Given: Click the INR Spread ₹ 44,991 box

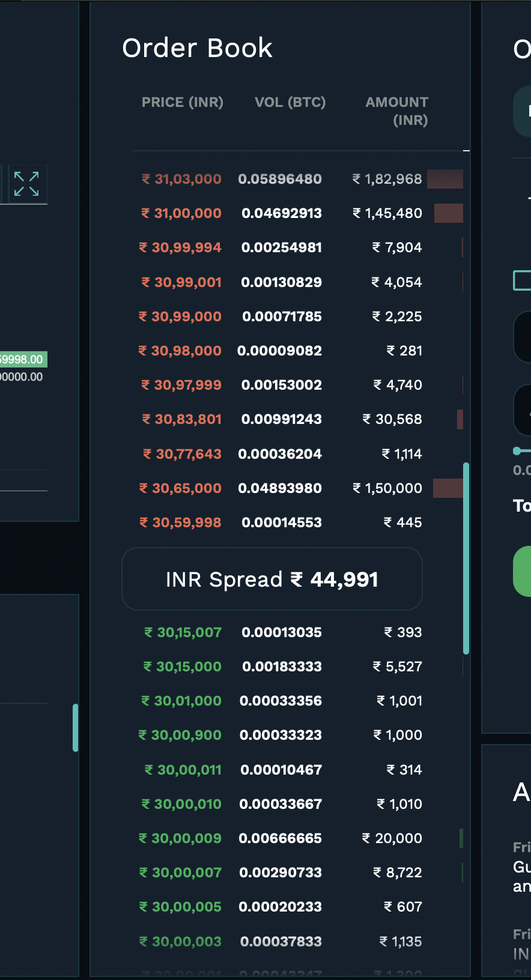Looking at the screenshot, I should (272, 579).
